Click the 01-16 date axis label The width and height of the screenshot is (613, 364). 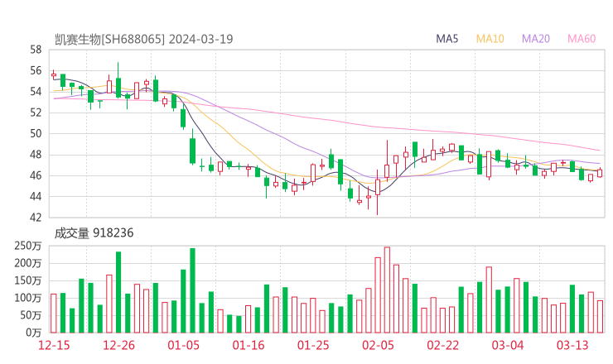pyautogui.click(x=249, y=345)
